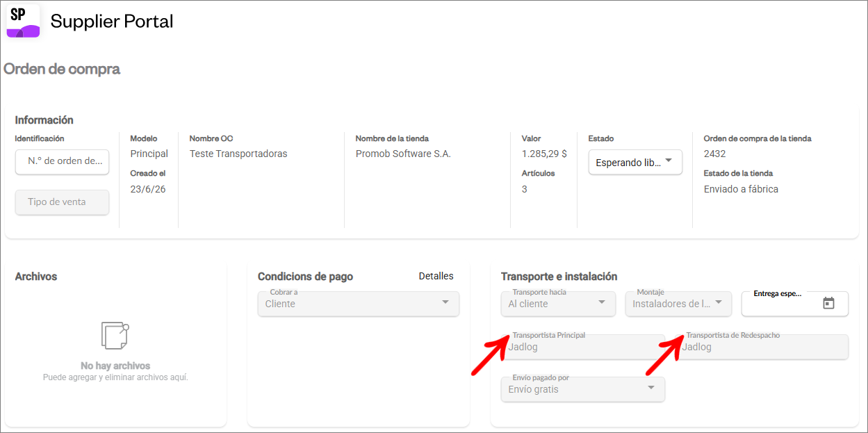The width and height of the screenshot is (868, 433).
Task: Click the 'Condicions de pago' heading
Action: 305,277
